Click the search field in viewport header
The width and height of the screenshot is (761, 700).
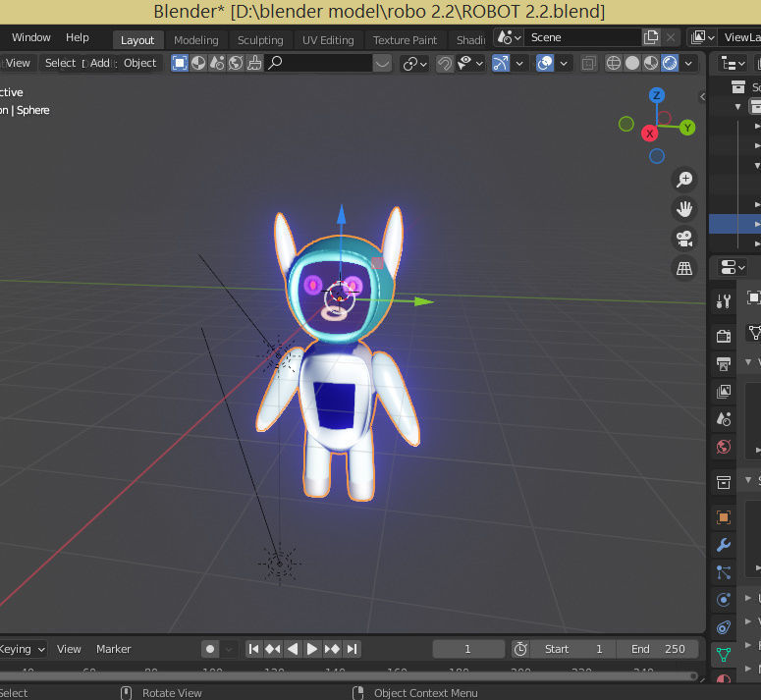point(319,63)
